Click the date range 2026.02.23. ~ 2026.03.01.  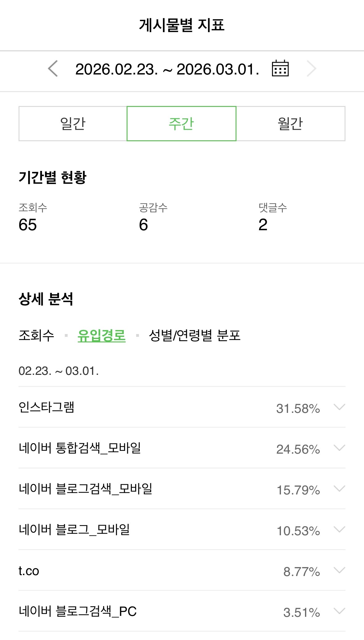[167, 69]
